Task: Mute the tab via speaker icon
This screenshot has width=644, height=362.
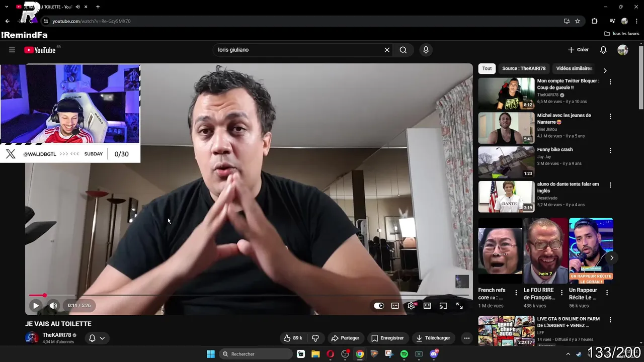Action: (77, 7)
